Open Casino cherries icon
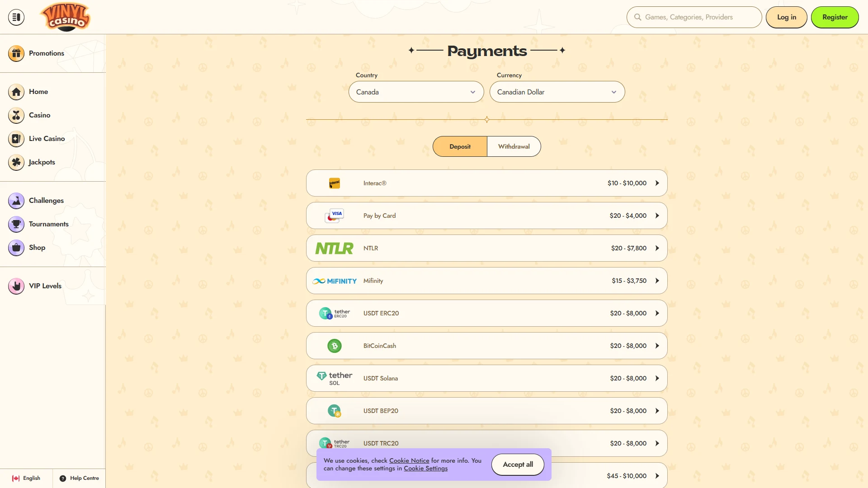 pyautogui.click(x=16, y=115)
